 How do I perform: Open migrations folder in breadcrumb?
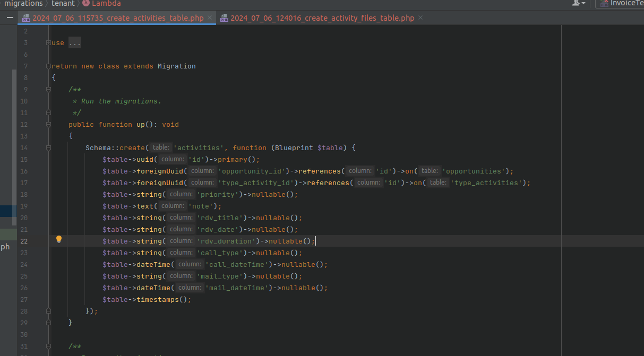[23, 3]
